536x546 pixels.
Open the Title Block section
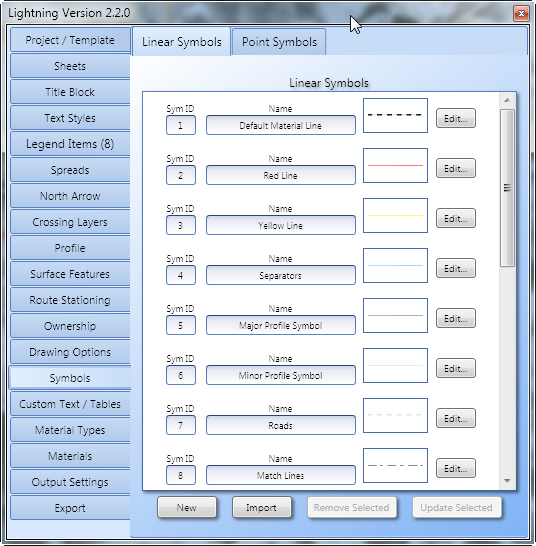(70, 92)
